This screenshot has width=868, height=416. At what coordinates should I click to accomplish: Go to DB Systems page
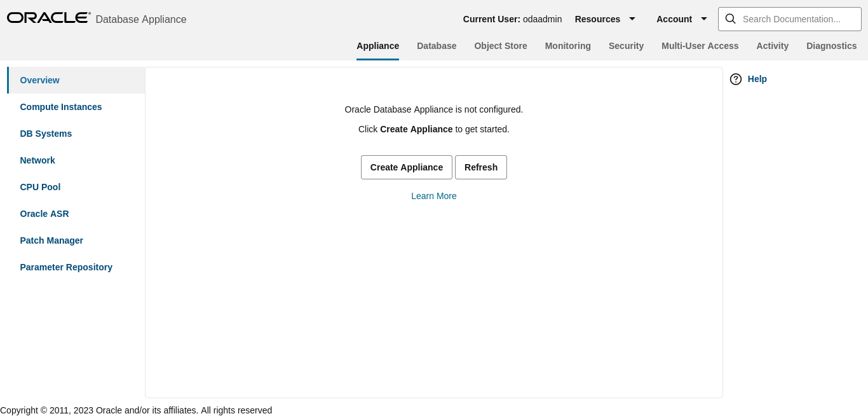tap(76, 134)
